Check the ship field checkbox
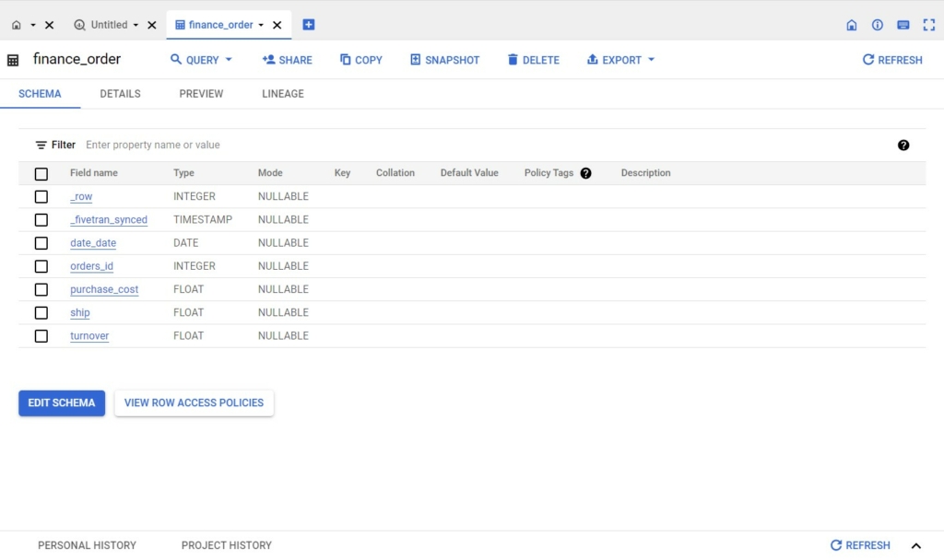 [41, 313]
